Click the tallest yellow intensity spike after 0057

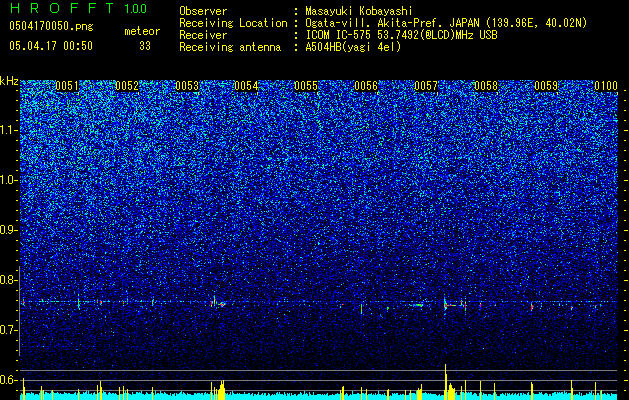[445, 381]
